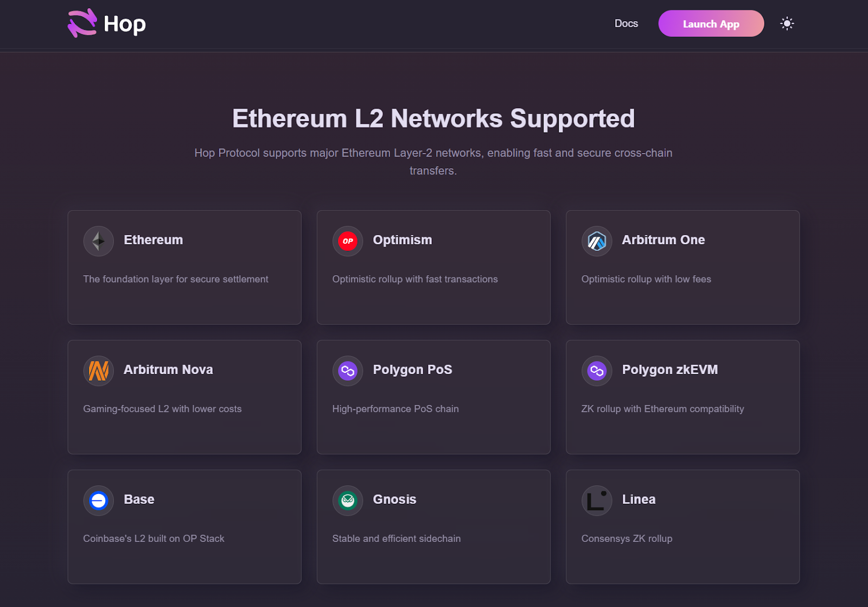Screen dimensions: 868x607
Task: Toggle light mode with the sun icon
Action: click(x=787, y=23)
